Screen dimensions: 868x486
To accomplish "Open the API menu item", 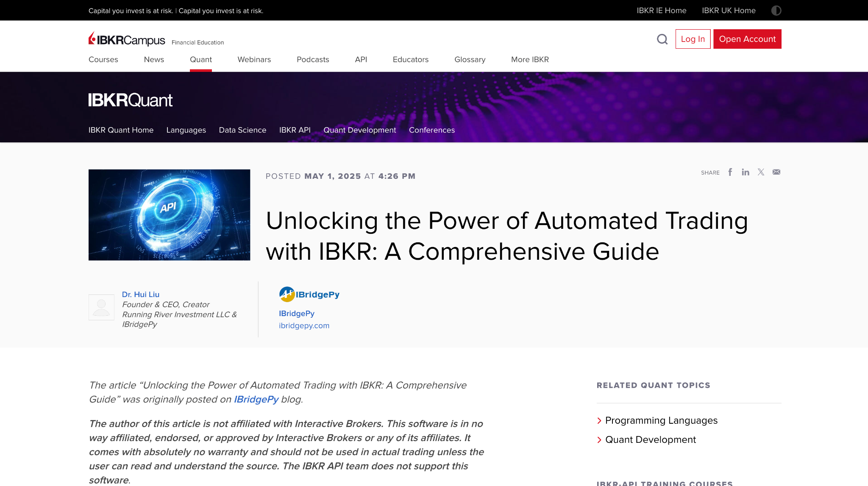I will coord(361,59).
